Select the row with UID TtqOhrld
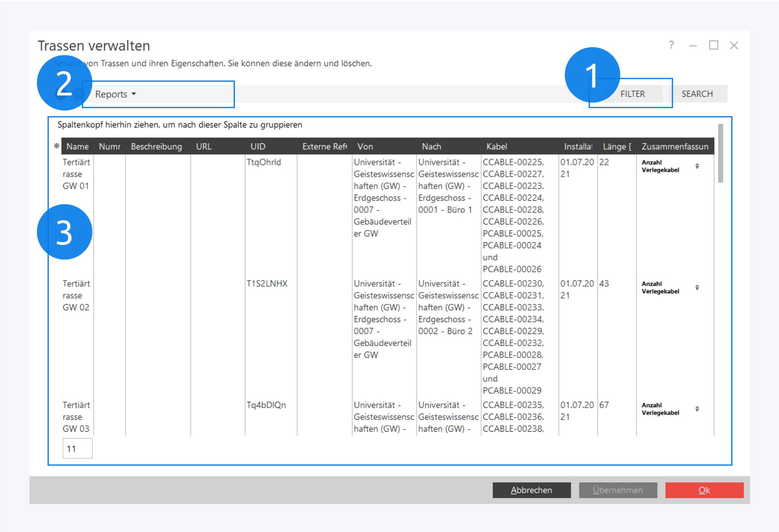The height and width of the screenshot is (532, 779). coord(264,162)
